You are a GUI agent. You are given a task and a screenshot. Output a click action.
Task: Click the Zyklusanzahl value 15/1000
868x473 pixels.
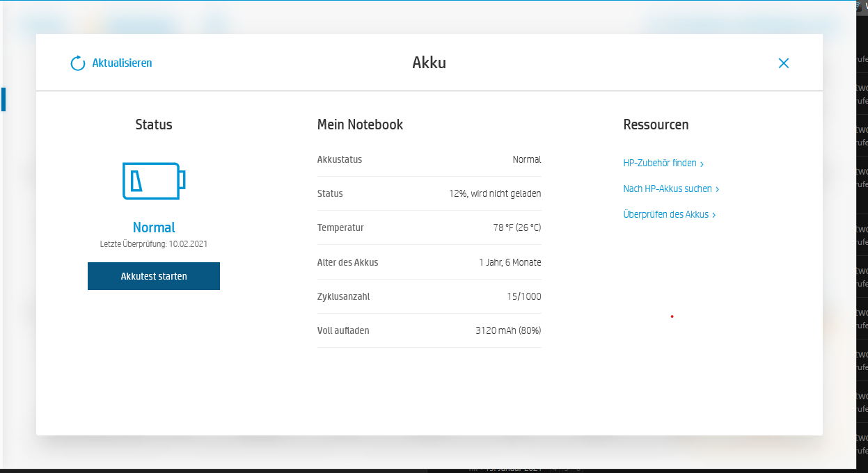tap(526, 296)
